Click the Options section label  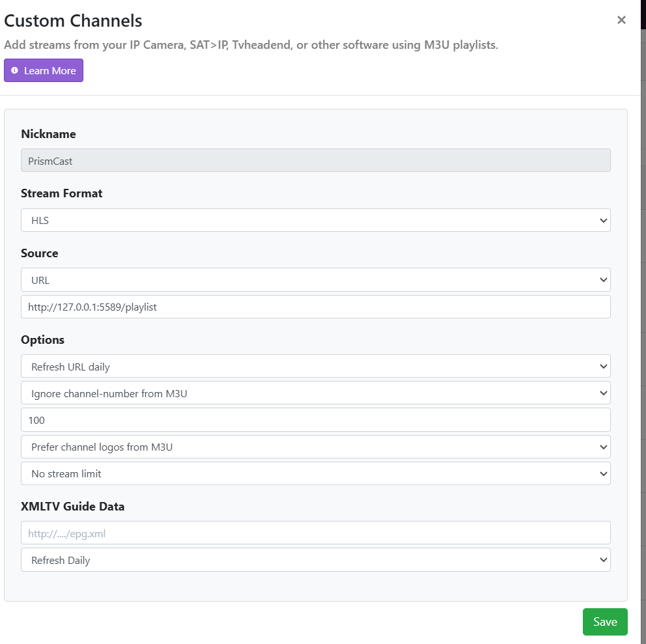[x=43, y=340]
